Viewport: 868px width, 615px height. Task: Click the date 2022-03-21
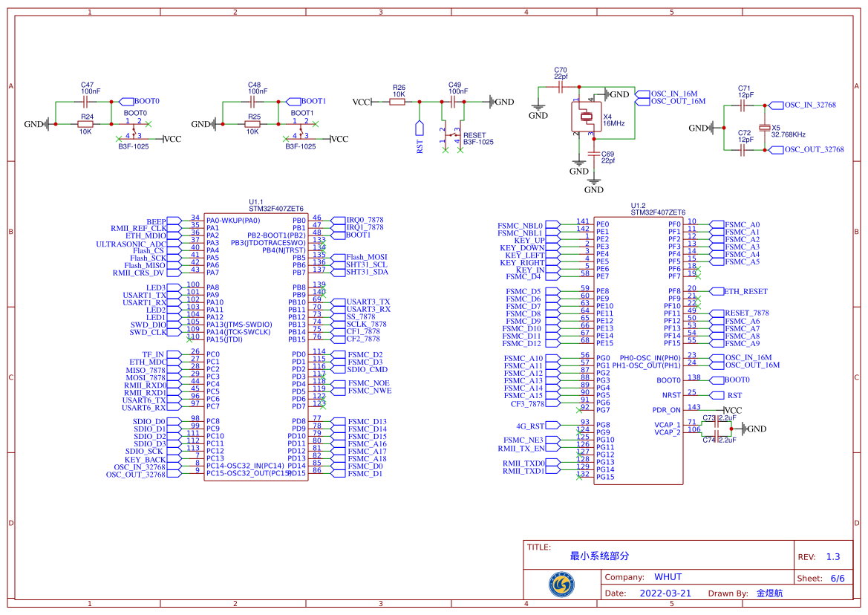pos(665,593)
